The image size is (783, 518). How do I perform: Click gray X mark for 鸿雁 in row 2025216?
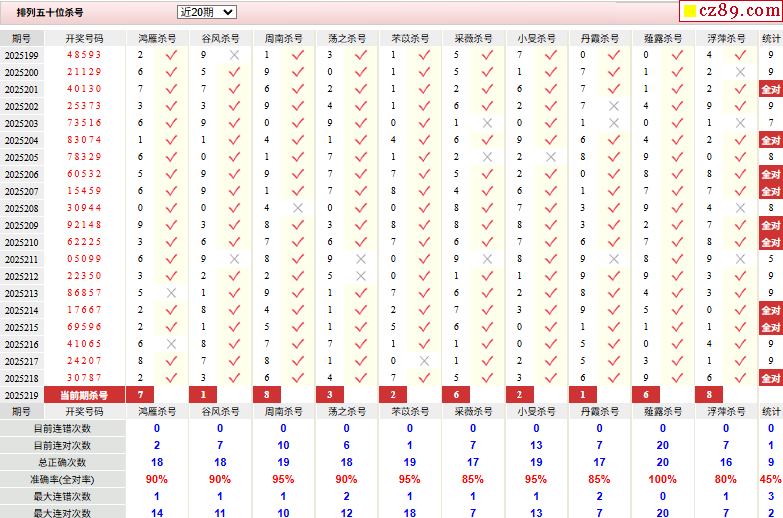pos(171,344)
